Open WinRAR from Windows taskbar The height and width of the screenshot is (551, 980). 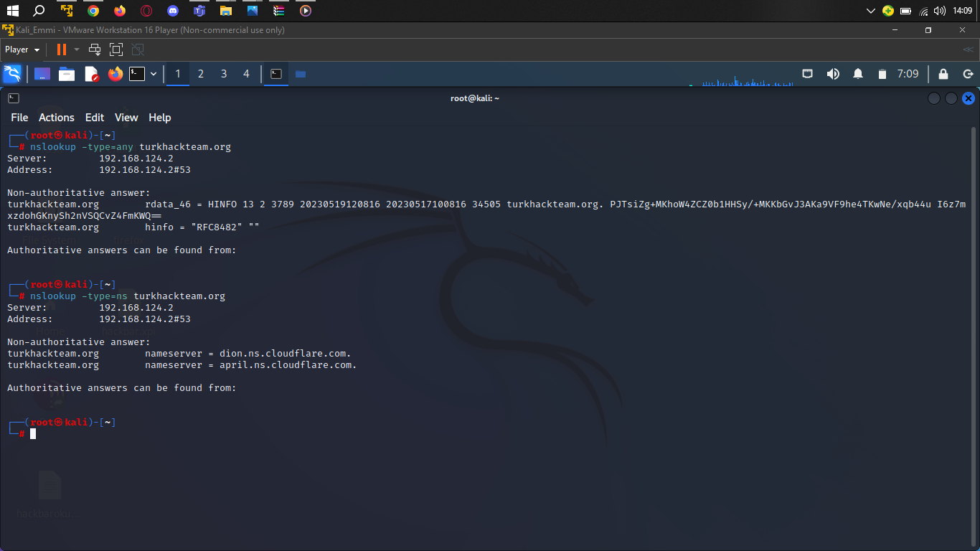coord(279,11)
